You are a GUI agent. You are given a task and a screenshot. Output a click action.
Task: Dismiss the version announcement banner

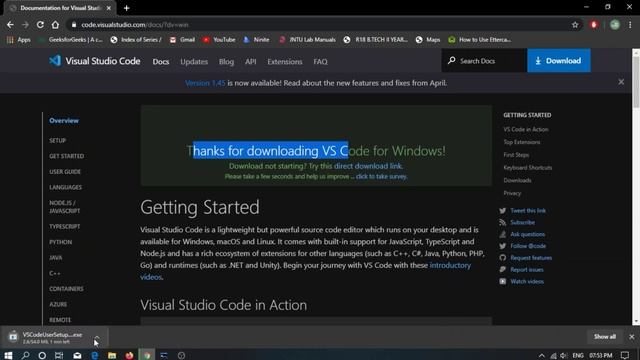(621, 82)
